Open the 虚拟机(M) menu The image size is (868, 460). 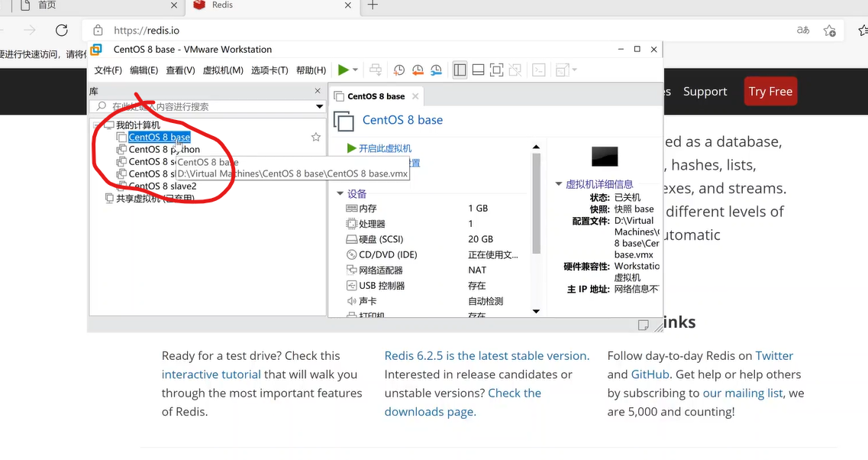click(223, 70)
